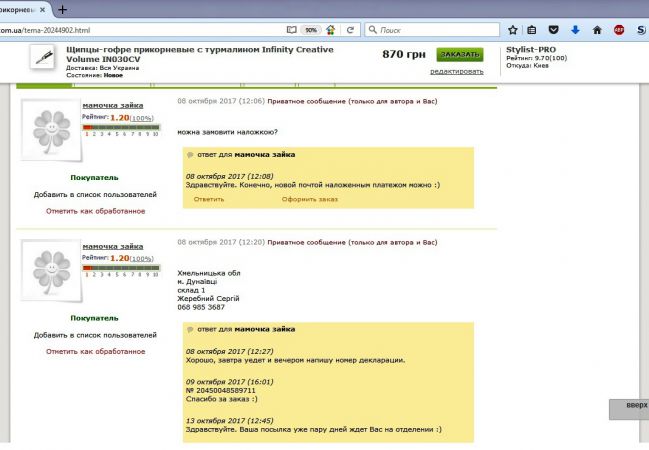Open a new browser tab
Image resolution: width=649 pixels, height=450 pixels.
tap(63, 8)
